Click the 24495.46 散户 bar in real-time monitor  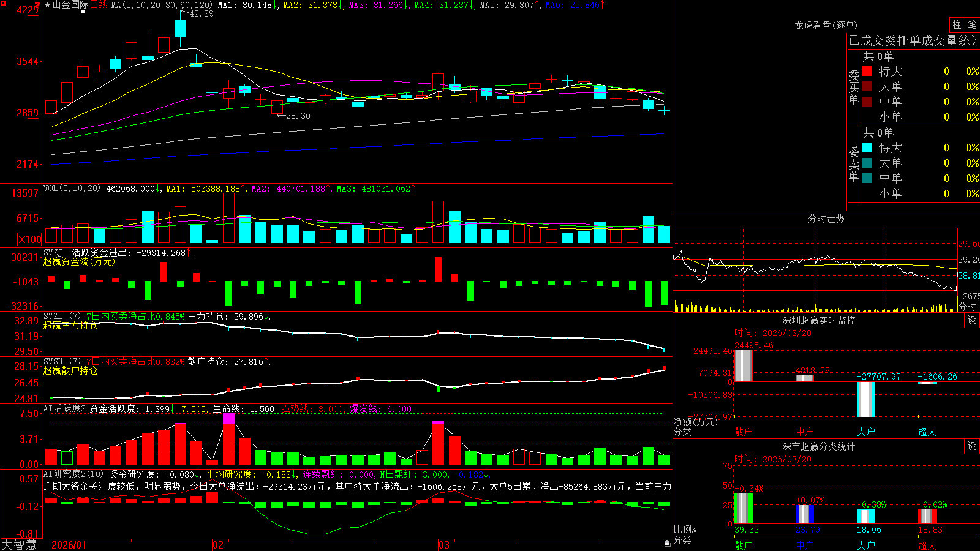click(x=743, y=365)
